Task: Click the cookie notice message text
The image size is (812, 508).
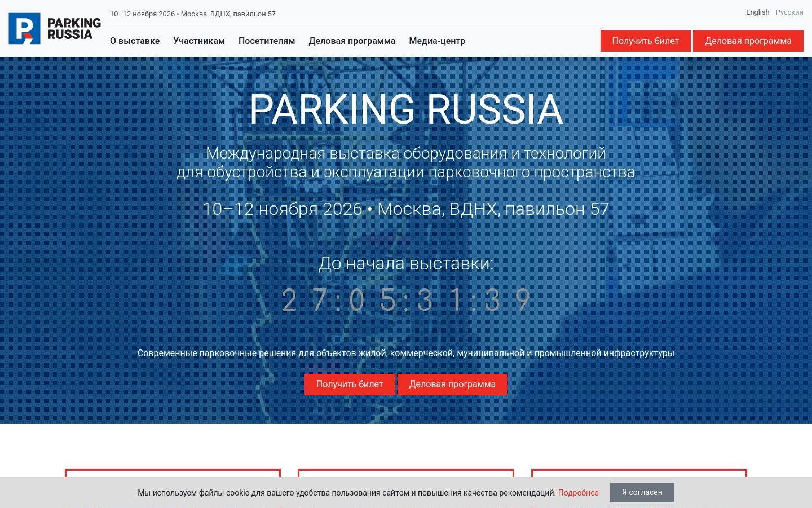Action: point(347,493)
